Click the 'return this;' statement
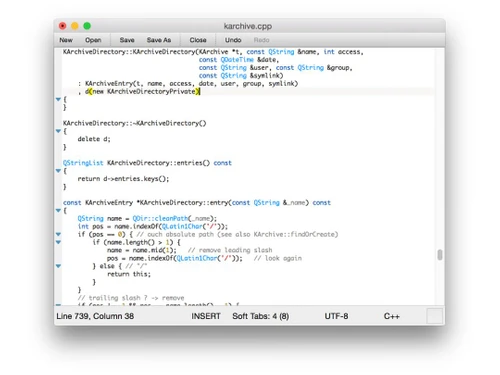The width and height of the screenshot is (500, 375). tap(129, 274)
